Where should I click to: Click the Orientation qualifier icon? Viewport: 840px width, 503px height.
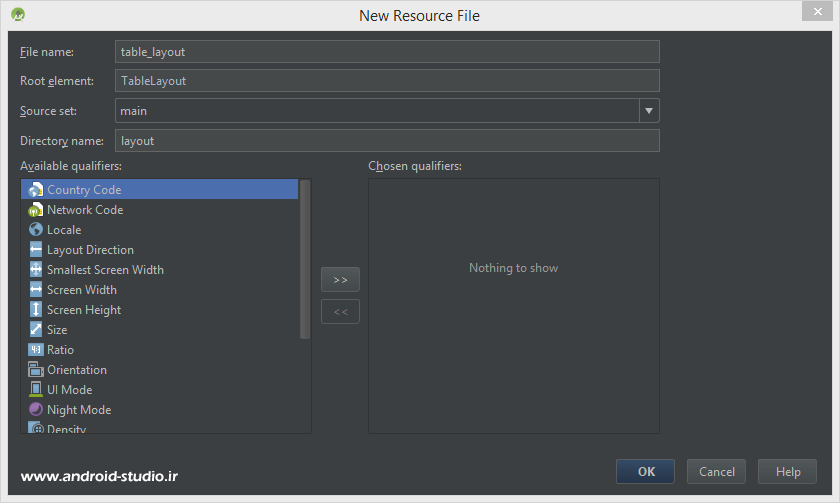tap(35, 370)
